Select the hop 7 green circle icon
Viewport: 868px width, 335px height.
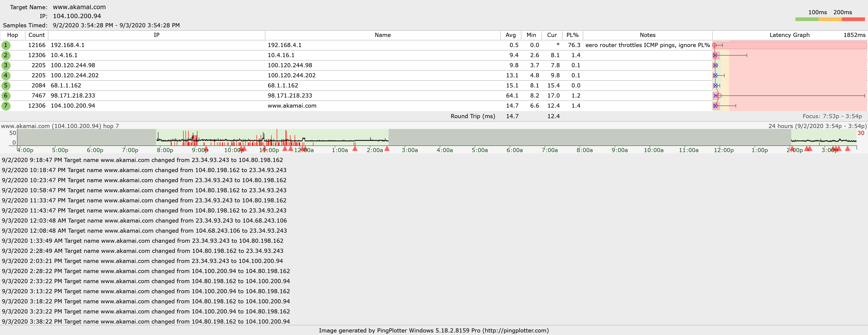coord(6,106)
